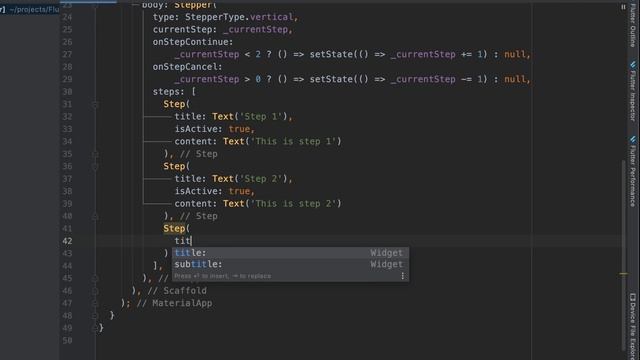The width and height of the screenshot is (640, 360).
Task: Collapse the first Step( block at line 31
Action: click(x=95, y=104)
